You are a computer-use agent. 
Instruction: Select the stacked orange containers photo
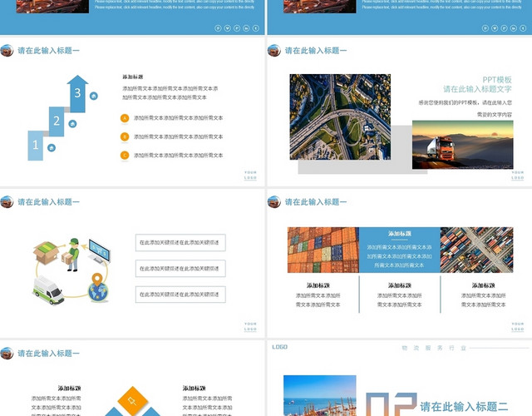(323, 250)
